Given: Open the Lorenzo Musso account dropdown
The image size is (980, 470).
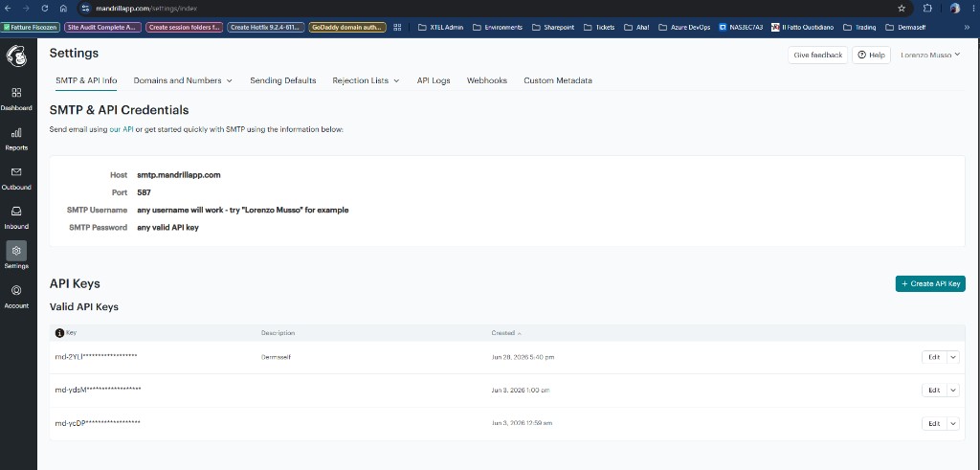Looking at the screenshot, I should [x=930, y=55].
